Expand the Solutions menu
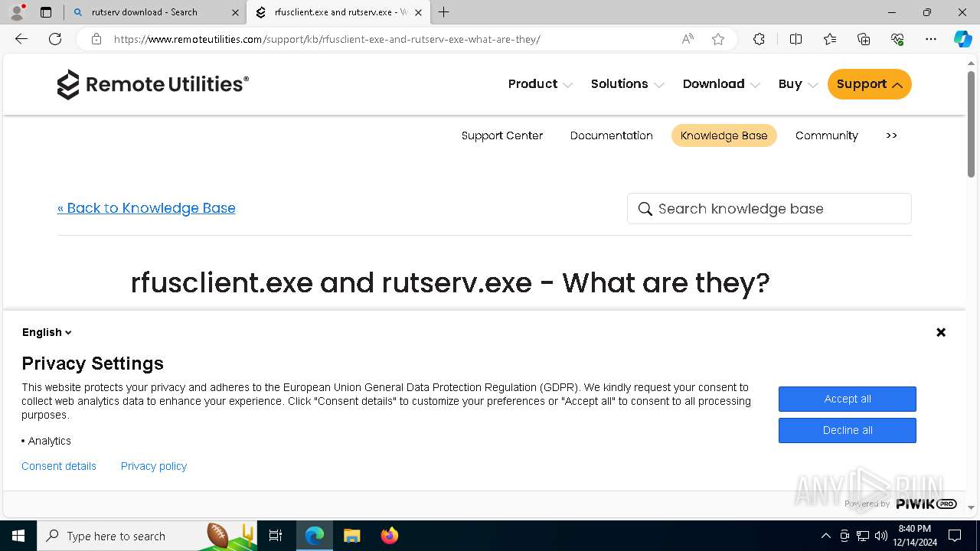Image resolution: width=980 pixels, height=551 pixels. point(627,84)
